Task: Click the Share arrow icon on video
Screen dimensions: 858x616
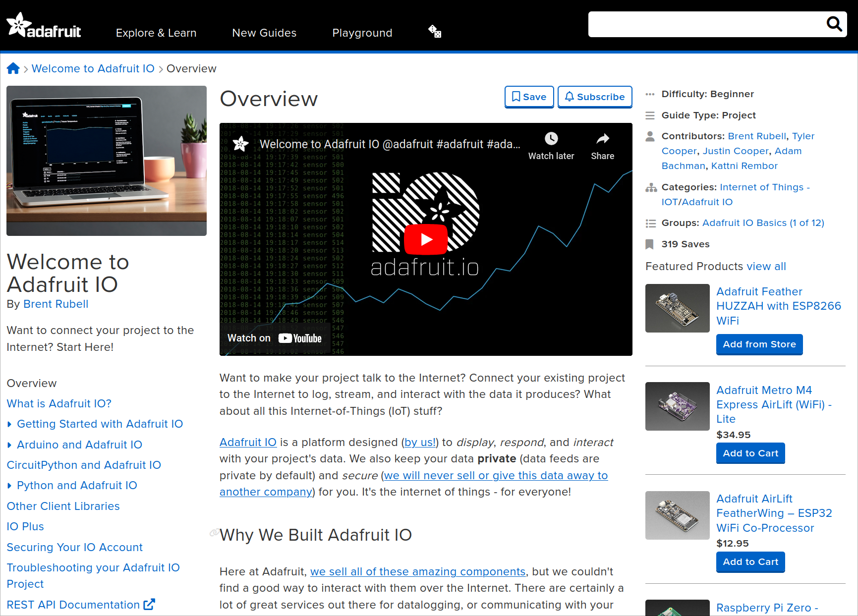Action: [x=603, y=139]
